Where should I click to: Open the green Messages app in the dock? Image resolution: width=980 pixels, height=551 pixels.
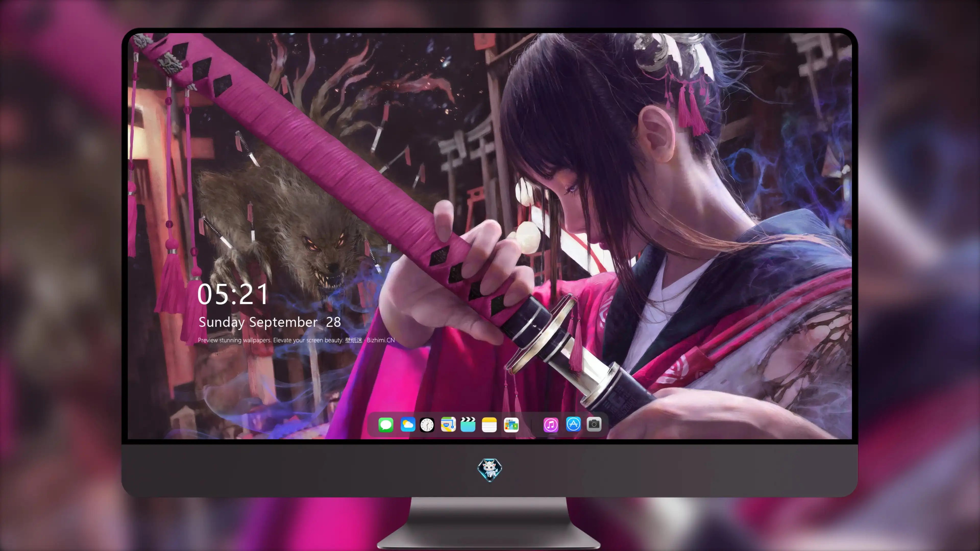coord(386,424)
